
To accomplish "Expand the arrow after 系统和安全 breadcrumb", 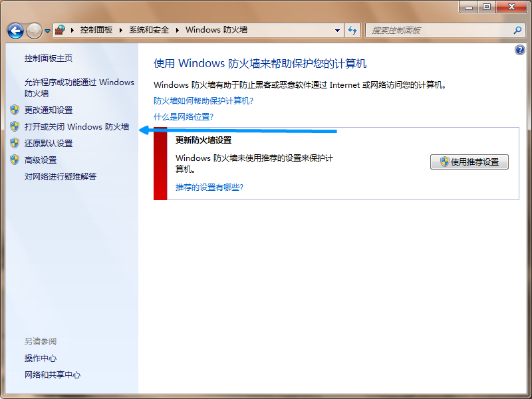I will tap(177, 30).
